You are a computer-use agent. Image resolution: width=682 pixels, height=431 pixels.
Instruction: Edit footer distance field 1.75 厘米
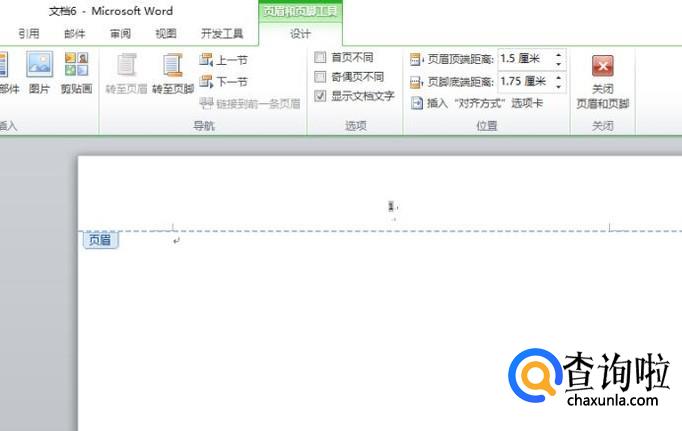525,81
